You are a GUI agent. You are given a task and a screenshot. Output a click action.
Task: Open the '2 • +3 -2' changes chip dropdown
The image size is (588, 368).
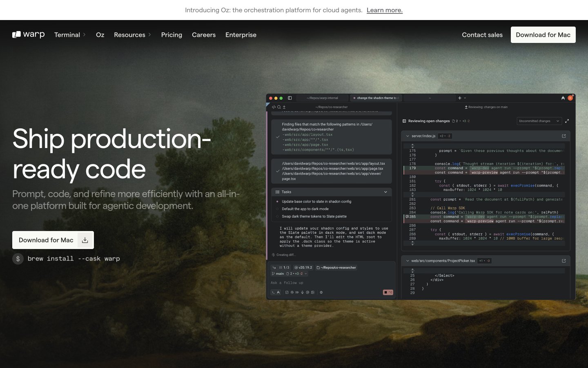296,274
